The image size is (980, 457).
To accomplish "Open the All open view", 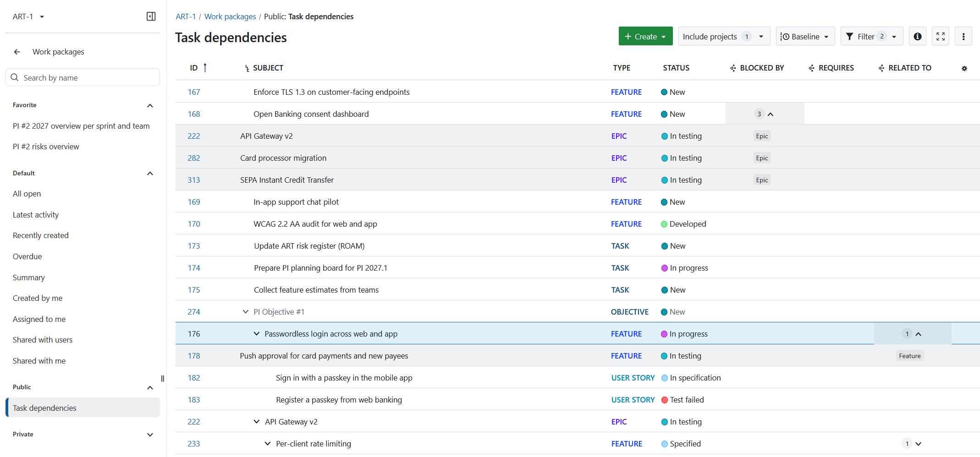I will [x=27, y=194].
